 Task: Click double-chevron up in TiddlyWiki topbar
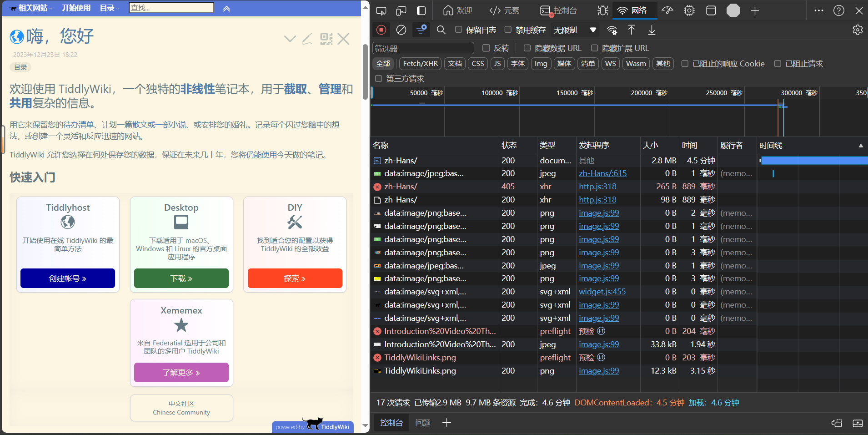click(x=226, y=8)
